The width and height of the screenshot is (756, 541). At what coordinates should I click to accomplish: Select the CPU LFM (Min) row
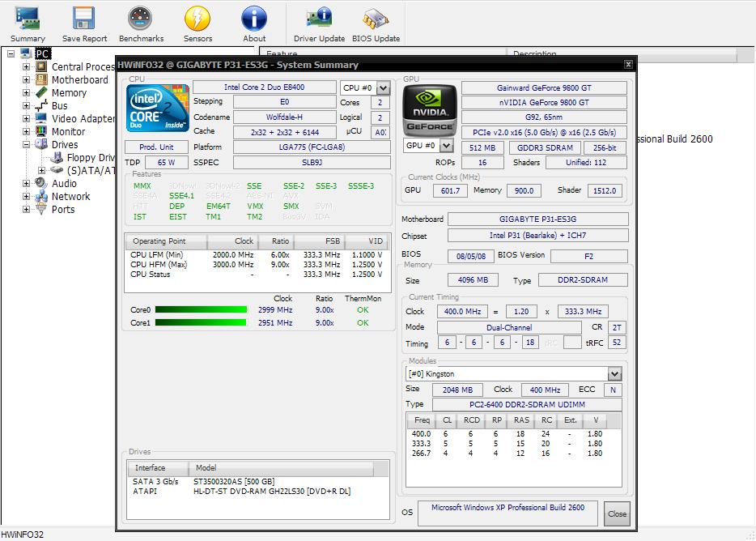(x=257, y=255)
